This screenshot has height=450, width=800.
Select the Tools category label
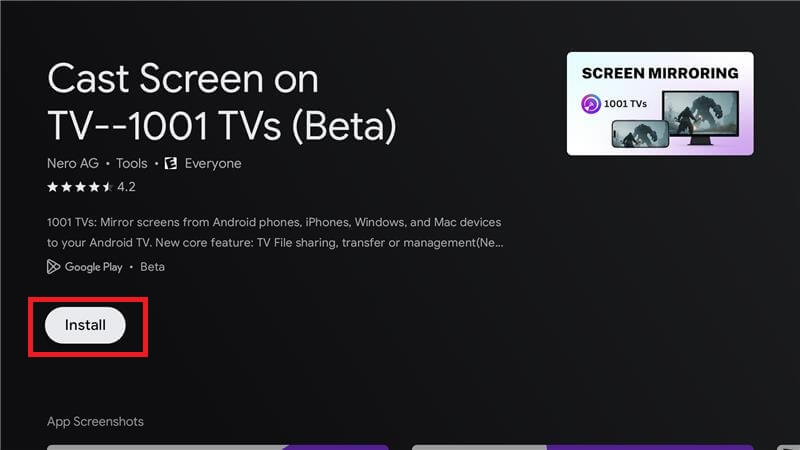pyautogui.click(x=131, y=163)
